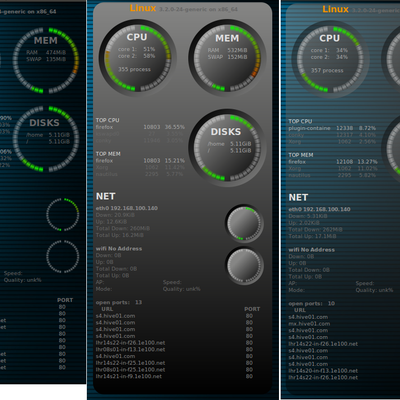
Task: Click the wifi network dial in gray panel
Action: [244, 266]
